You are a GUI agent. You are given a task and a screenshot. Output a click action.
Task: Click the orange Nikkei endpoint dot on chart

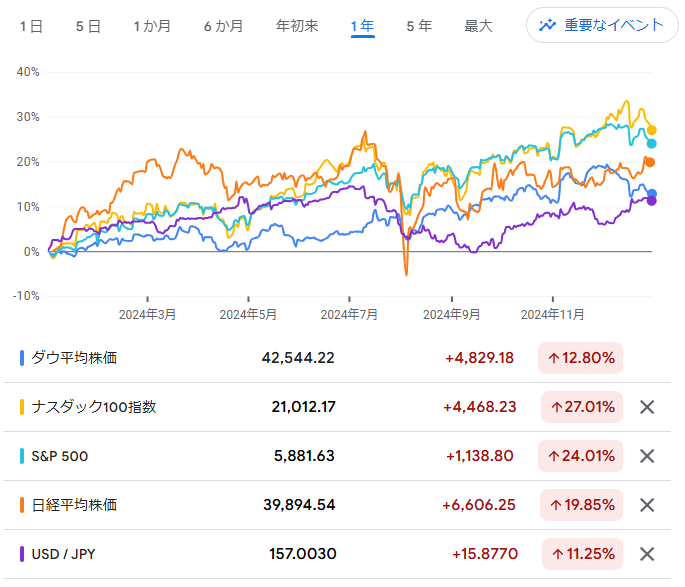tap(650, 162)
